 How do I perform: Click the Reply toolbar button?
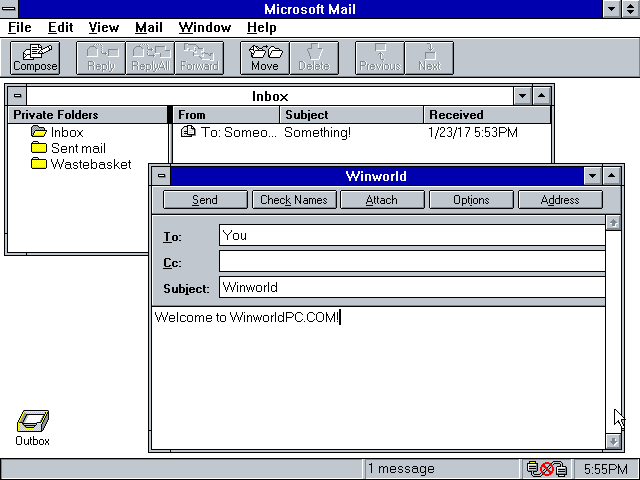point(101,58)
